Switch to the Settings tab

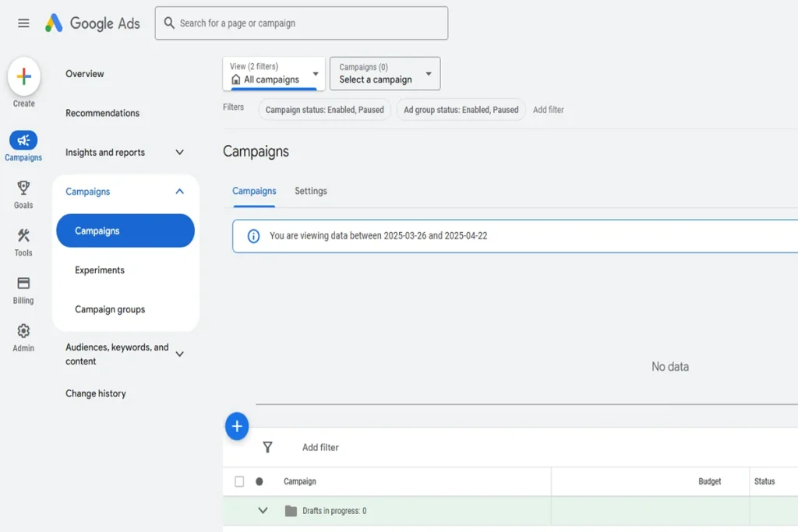[x=311, y=191]
